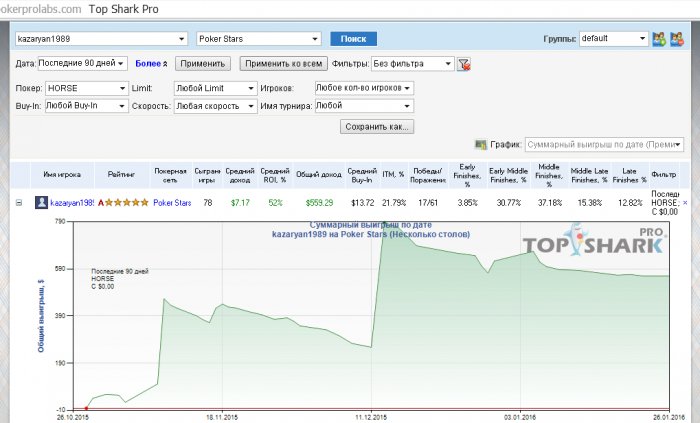Viewport: 700px width, 423px height.
Task: Click the wins/losses value 17/61
Action: [x=428, y=203]
